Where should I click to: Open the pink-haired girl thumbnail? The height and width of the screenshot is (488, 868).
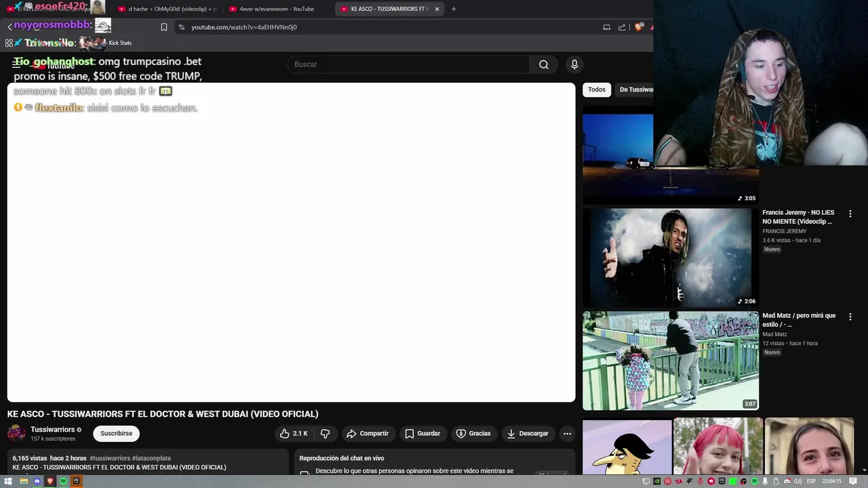click(718, 447)
